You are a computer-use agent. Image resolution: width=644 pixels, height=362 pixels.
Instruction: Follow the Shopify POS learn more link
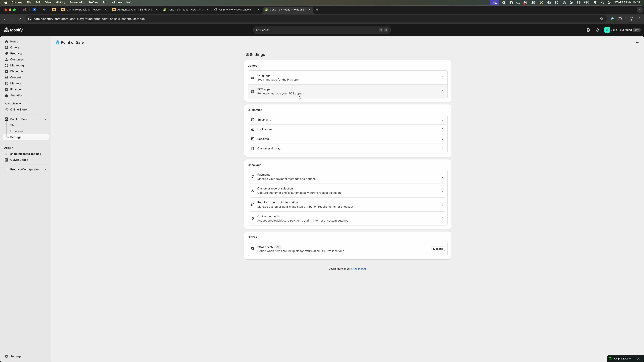pyautogui.click(x=359, y=269)
